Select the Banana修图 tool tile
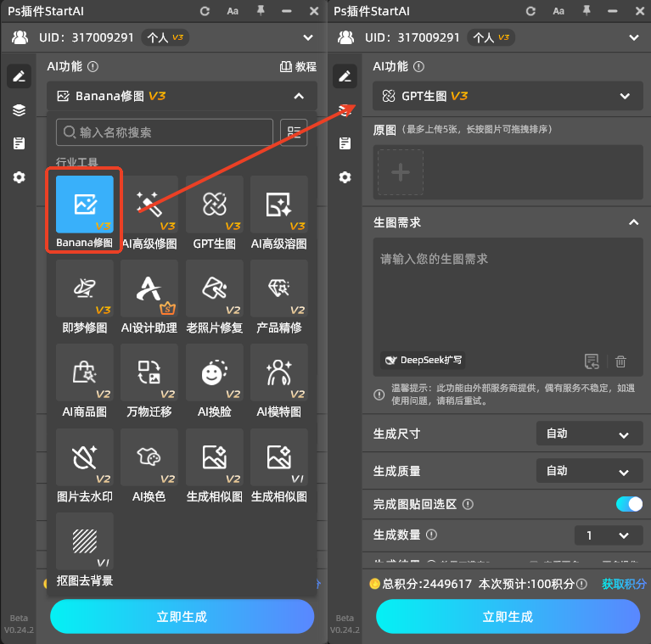This screenshot has width=651, height=644. click(x=85, y=204)
